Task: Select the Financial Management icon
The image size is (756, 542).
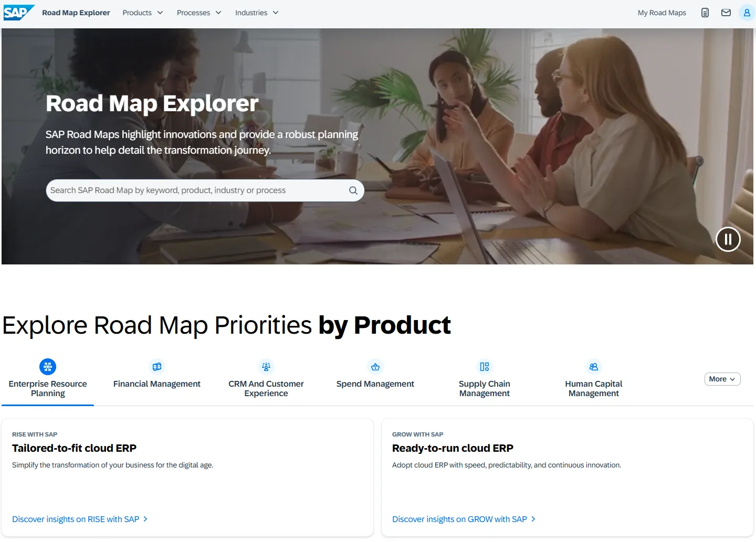Action: pos(157,367)
